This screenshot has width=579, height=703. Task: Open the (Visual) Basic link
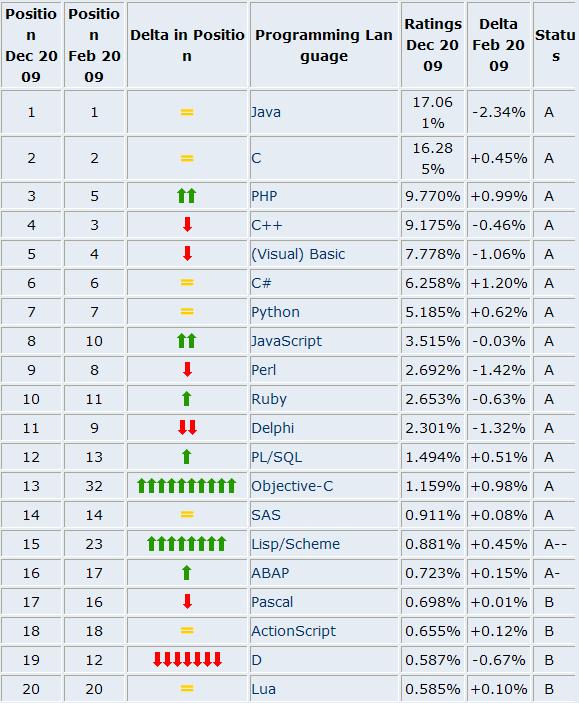pos(298,254)
